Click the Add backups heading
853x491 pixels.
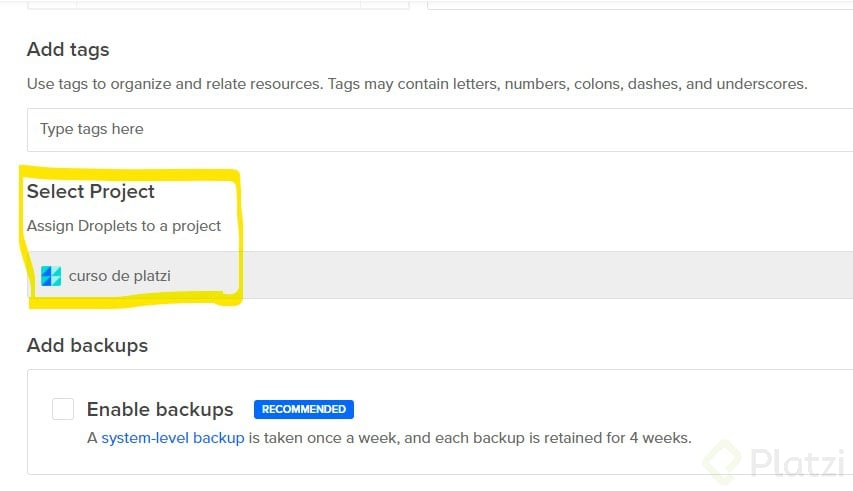[87, 345]
